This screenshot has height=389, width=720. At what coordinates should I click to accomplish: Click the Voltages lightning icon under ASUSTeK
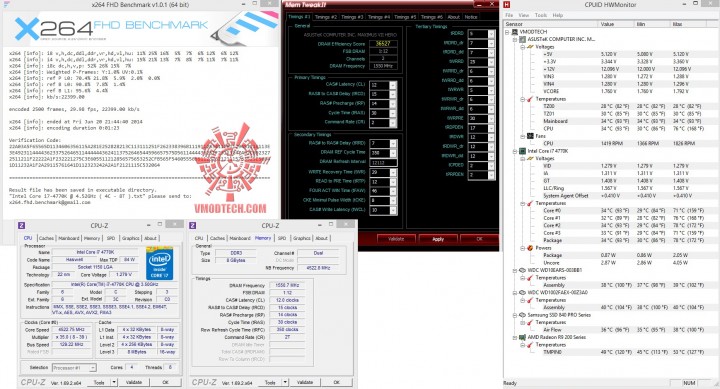(x=530, y=47)
